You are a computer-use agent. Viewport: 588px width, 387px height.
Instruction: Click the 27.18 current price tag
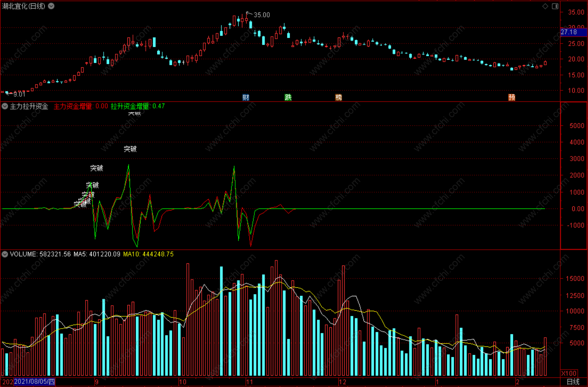(x=574, y=32)
